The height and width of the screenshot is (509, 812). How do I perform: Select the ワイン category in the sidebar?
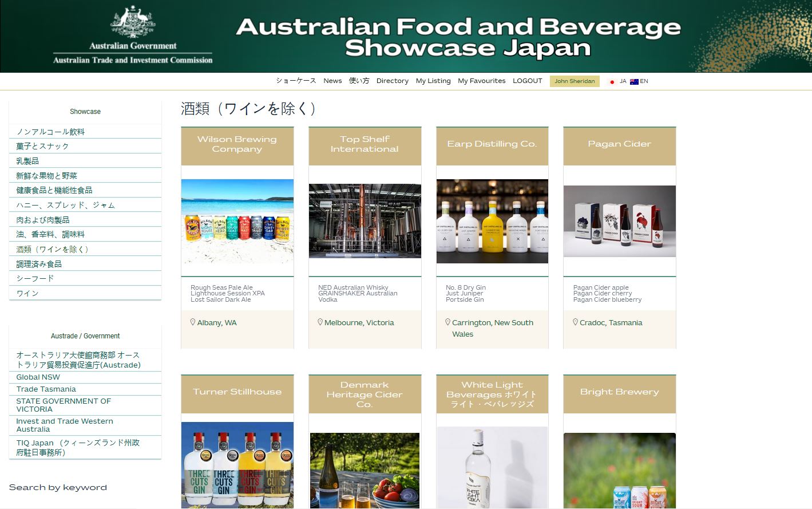click(27, 293)
